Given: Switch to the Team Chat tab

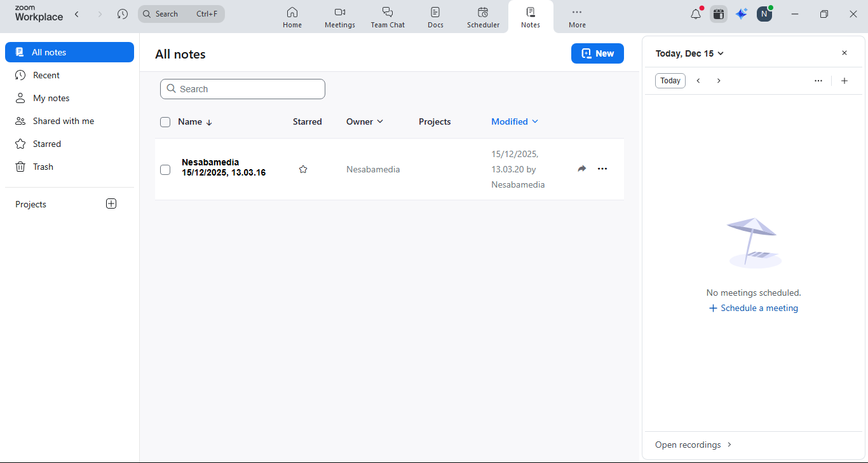Looking at the screenshot, I should (x=388, y=17).
